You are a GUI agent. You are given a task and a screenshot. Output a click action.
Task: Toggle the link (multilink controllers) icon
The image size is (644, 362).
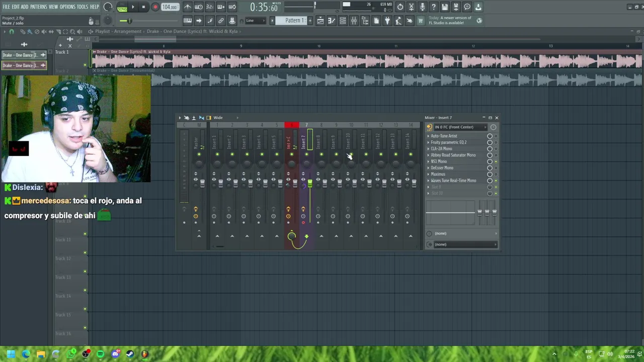point(221,21)
